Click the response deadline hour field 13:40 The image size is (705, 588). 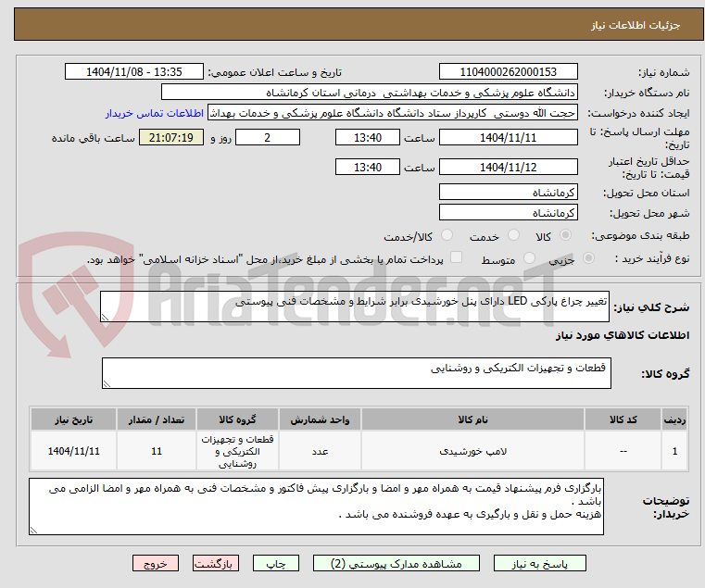pos(368,138)
